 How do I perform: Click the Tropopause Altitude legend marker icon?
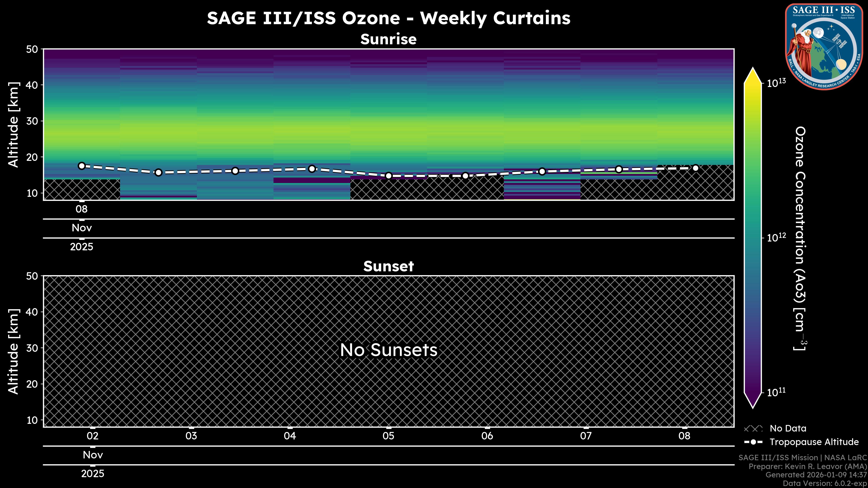[x=753, y=442]
